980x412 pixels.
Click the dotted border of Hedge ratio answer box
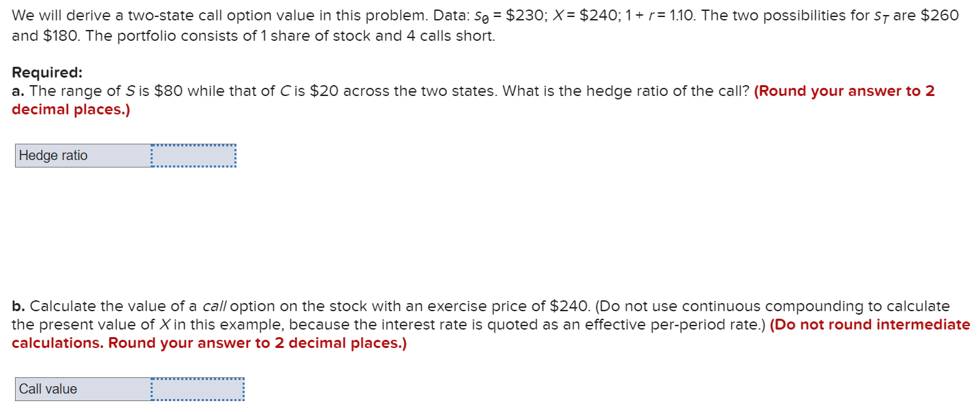click(192, 146)
